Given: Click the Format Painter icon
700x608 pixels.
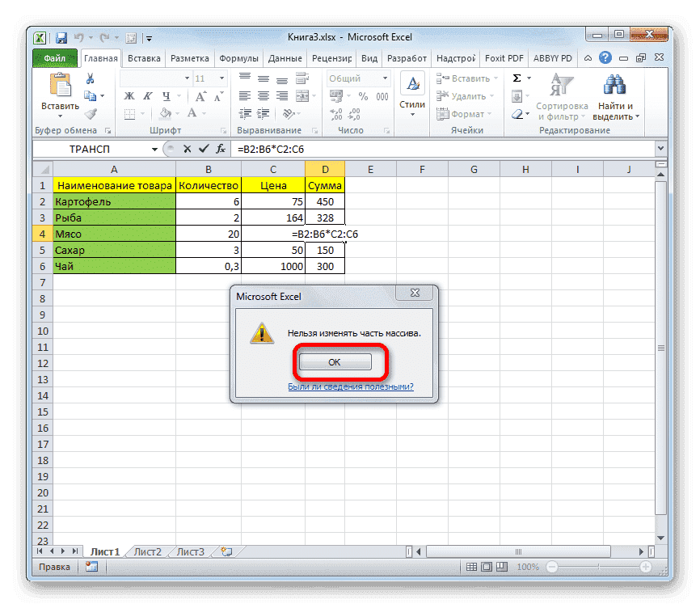Looking at the screenshot, I should [x=91, y=114].
